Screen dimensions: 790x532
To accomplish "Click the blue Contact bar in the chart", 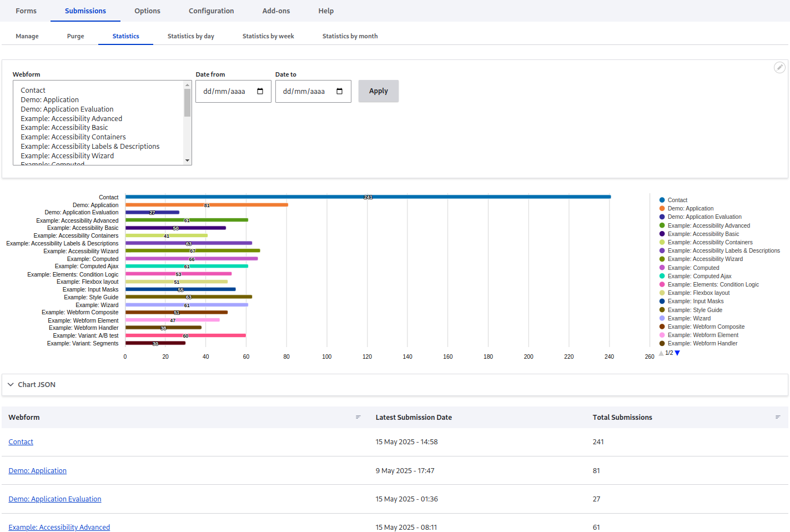I will 368,197.
